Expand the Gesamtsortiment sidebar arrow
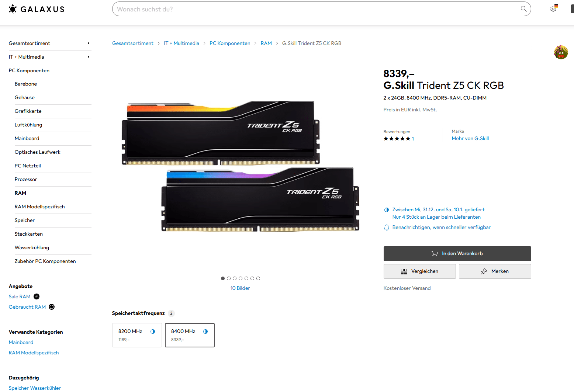Viewport: 574px width, 392px height. (x=88, y=43)
